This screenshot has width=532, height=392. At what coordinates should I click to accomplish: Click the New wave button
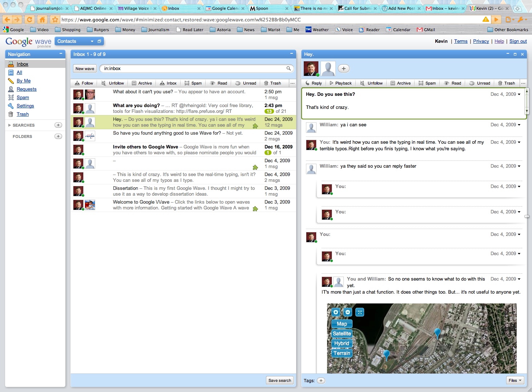coord(85,69)
